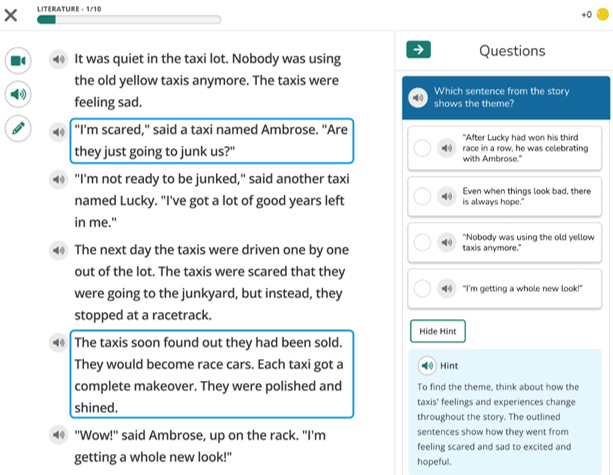Play the Hint audio
This screenshot has width=613, height=475.
point(427,365)
